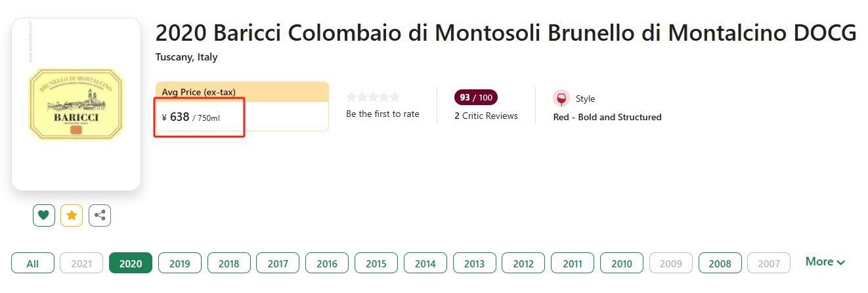The image size is (868, 293).
Task: Choose the 2016 vintage
Action: [327, 263]
